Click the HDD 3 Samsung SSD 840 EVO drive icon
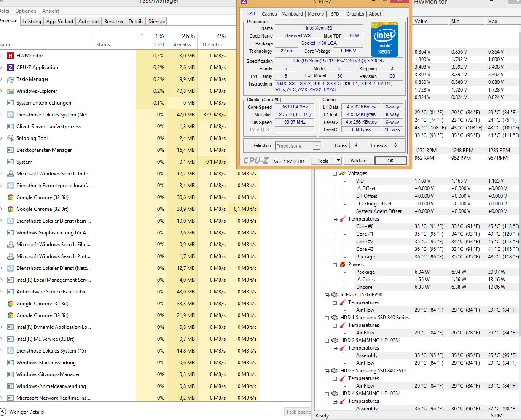 334,371
